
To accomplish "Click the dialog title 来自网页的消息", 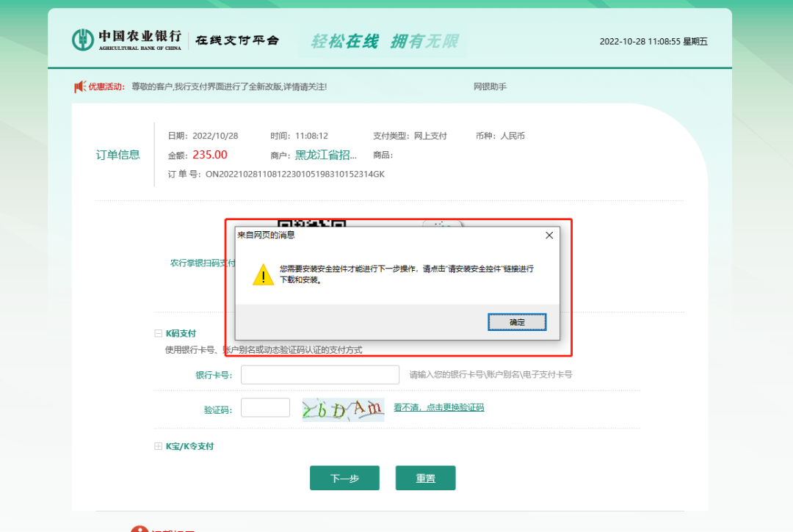I will click(x=266, y=235).
